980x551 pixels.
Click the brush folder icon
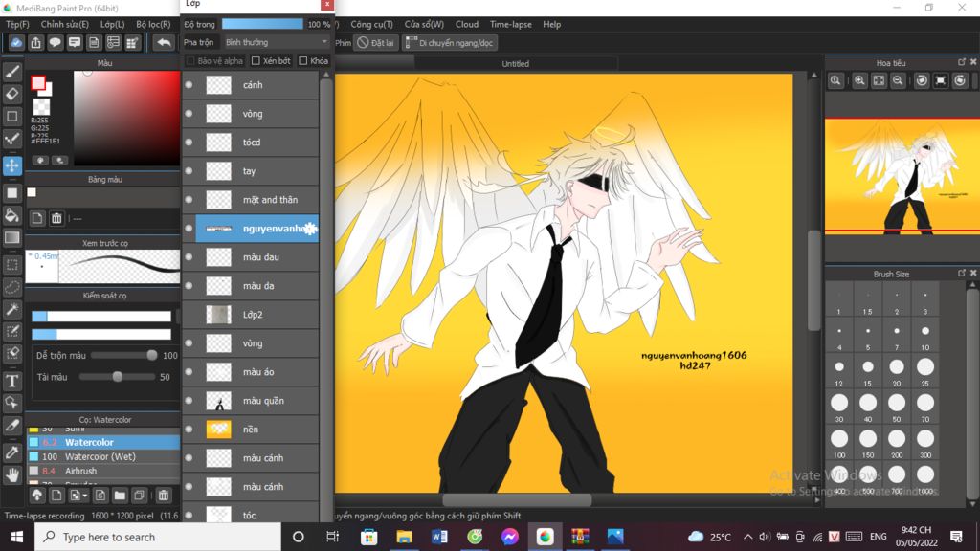(x=120, y=496)
